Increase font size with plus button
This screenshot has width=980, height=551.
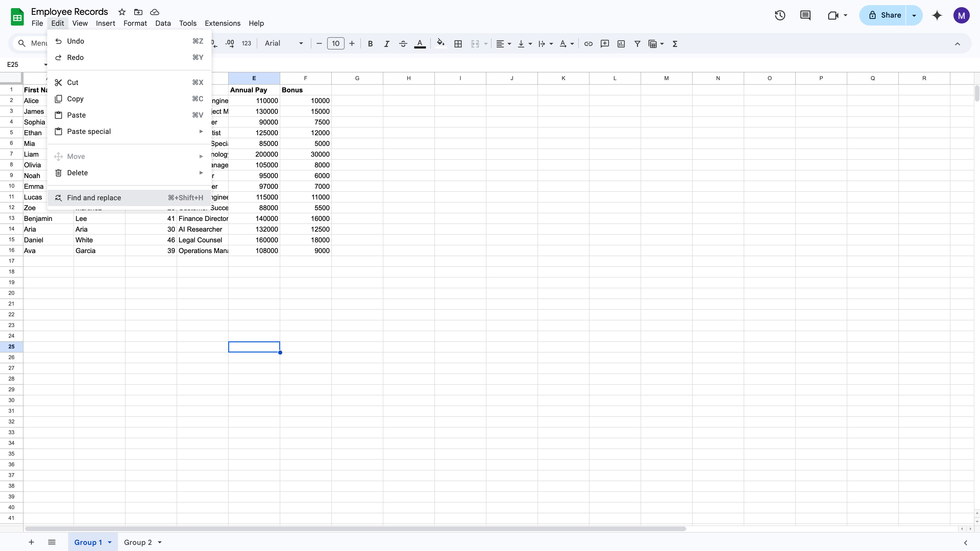352,44
